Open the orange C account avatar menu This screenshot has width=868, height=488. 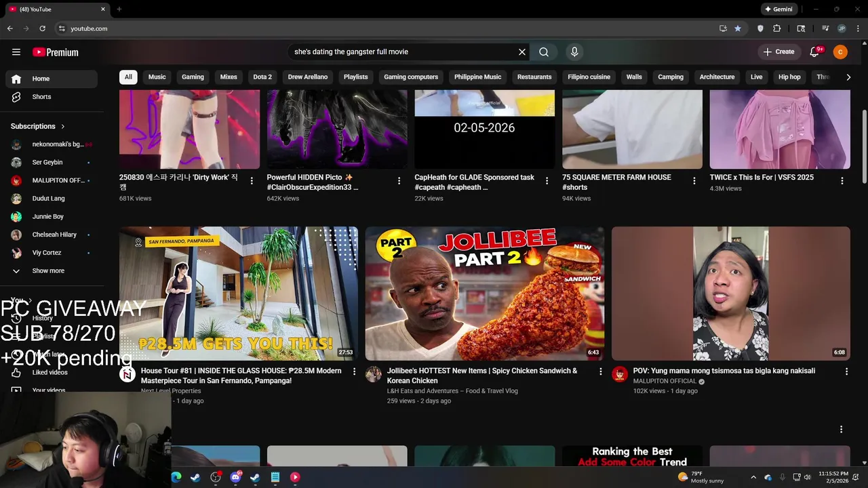(x=840, y=52)
